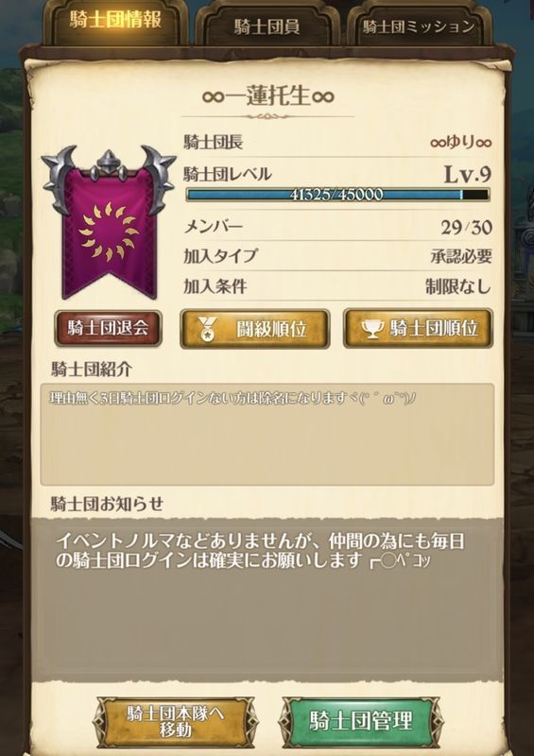Switch to the 騎士団員 tab

(x=267, y=26)
